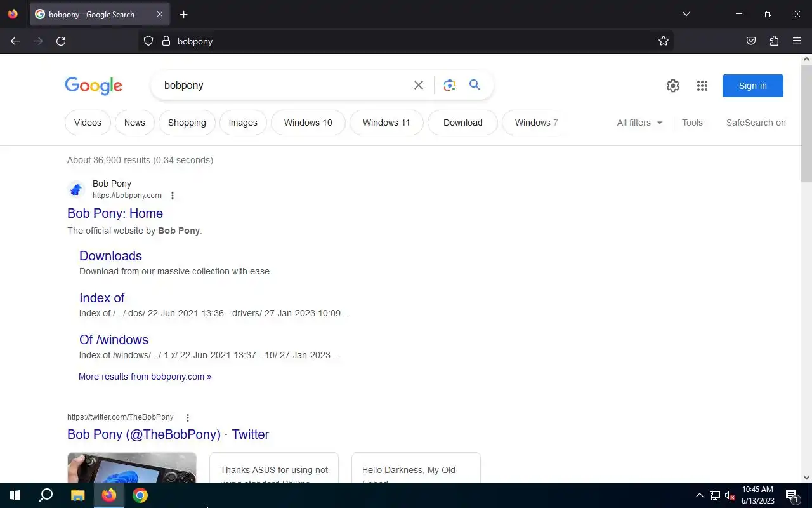Open the Tools option
812x508 pixels.
[x=692, y=123]
